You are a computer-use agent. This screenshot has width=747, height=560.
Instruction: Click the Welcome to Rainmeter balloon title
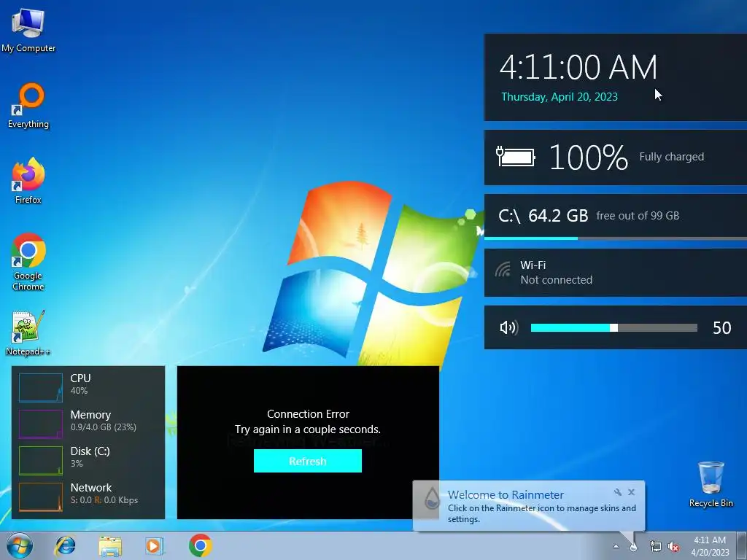pyautogui.click(x=506, y=495)
